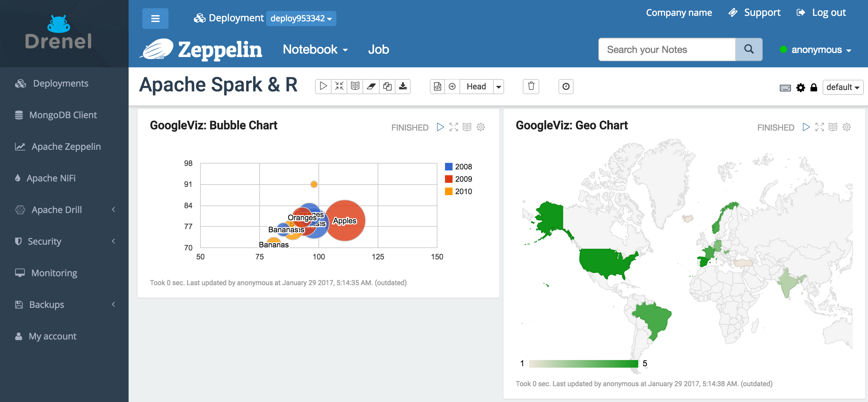Click the 2008 blue legend swatch
Viewport: 868px width, 402px height.
tap(448, 167)
